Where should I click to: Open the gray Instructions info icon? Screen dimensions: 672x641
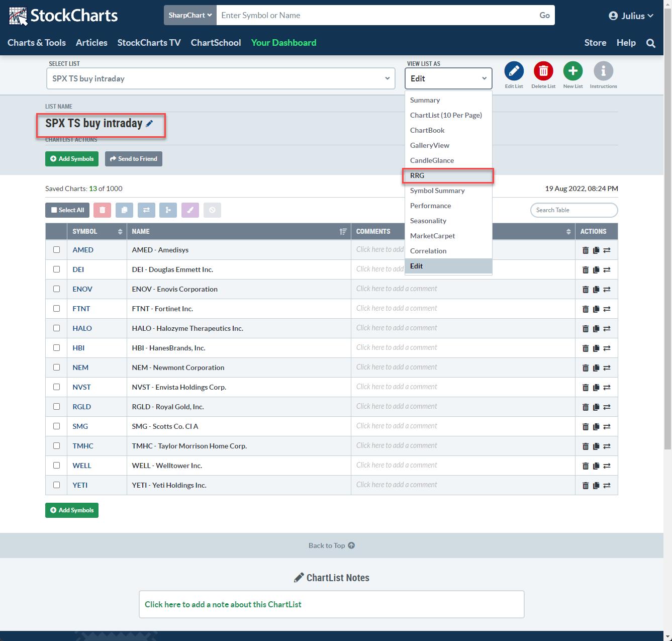[x=603, y=71]
